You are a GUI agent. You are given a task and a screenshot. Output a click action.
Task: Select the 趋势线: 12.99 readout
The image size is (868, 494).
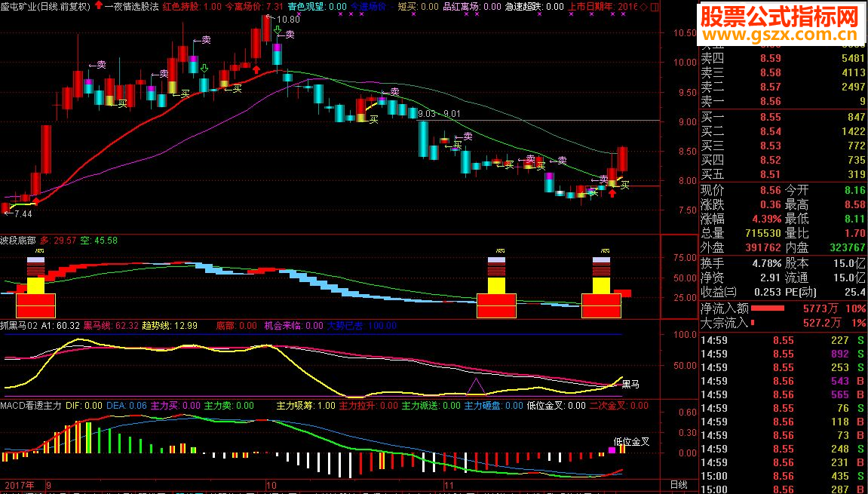[x=170, y=326]
